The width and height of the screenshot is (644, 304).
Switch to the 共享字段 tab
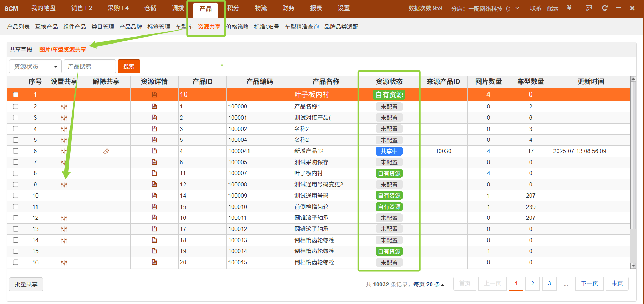click(21, 49)
